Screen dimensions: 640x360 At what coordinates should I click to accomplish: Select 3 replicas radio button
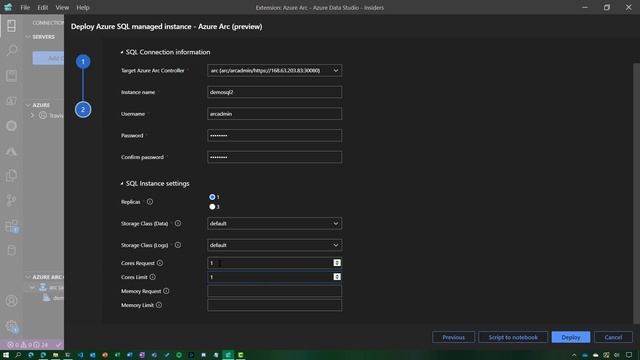212,207
